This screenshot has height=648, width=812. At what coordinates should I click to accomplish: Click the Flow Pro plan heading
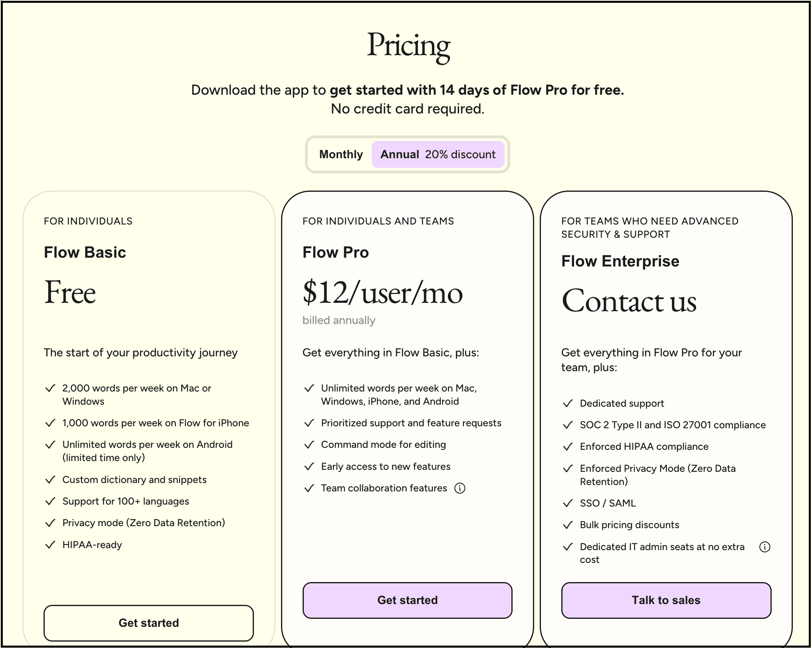pyautogui.click(x=336, y=252)
